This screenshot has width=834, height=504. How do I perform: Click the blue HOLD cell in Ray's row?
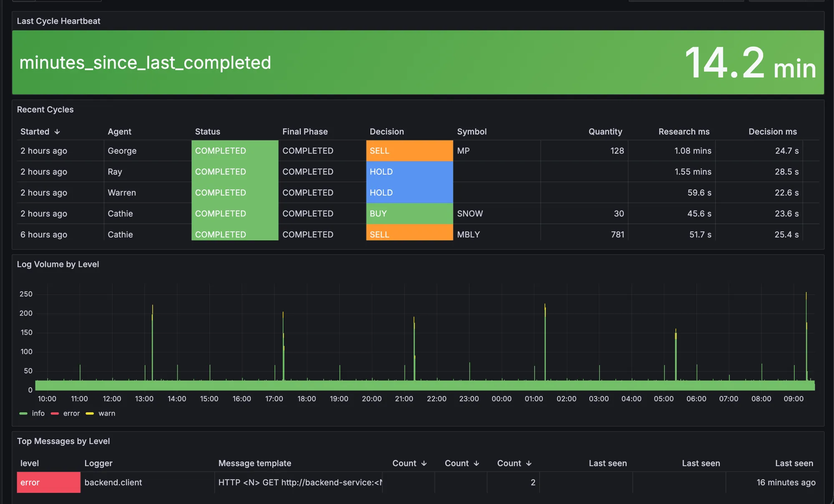point(409,172)
